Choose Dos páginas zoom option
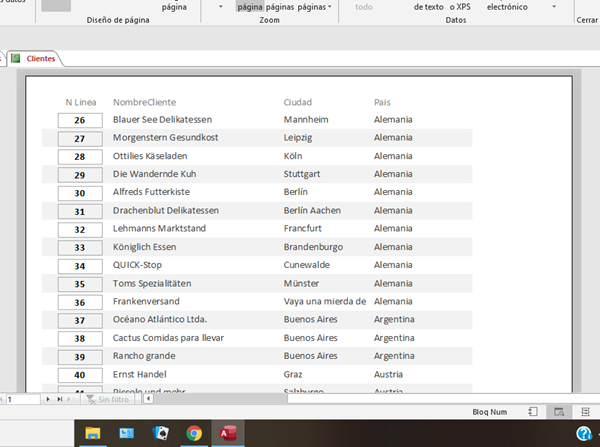 [280, 7]
